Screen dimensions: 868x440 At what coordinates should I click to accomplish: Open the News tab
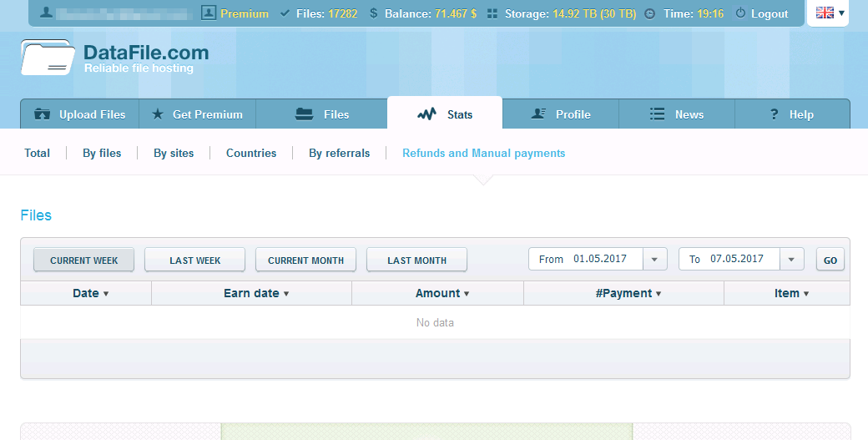(x=676, y=114)
